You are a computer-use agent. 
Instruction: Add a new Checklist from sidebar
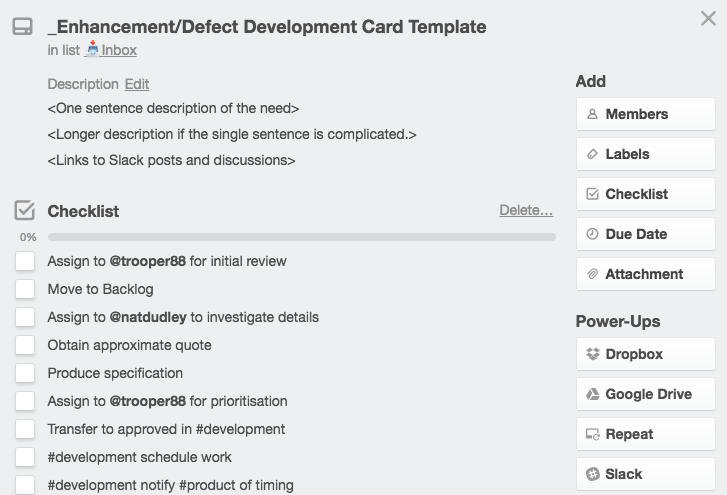(x=646, y=194)
